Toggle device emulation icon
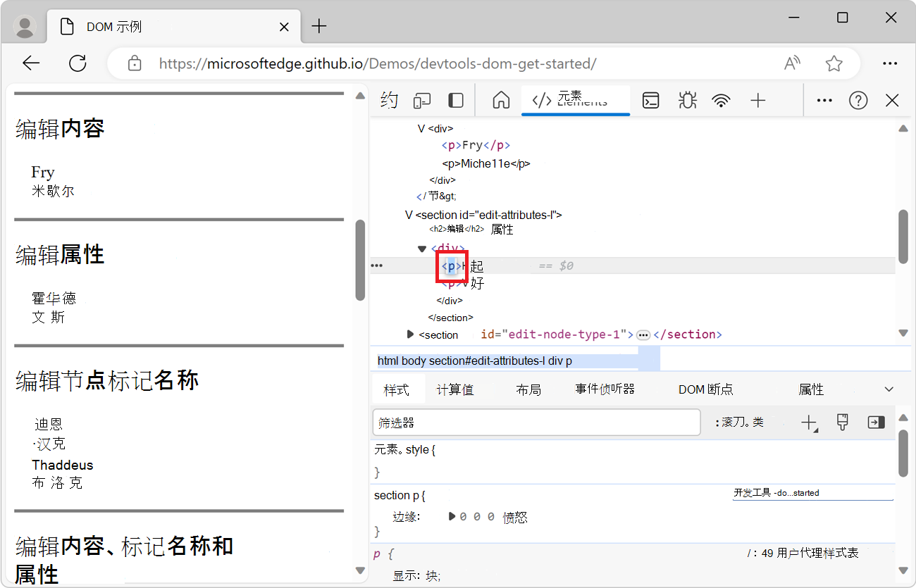 coord(422,101)
